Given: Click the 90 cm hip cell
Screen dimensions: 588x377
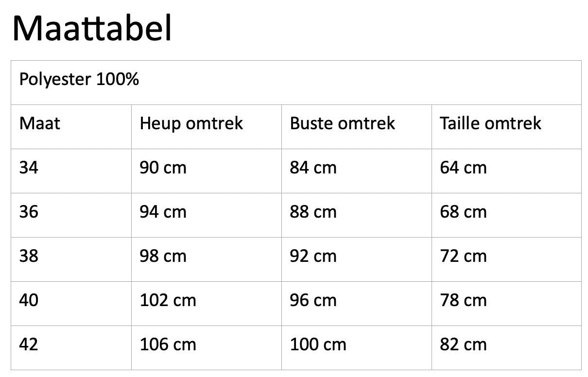Looking at the screenshot, I should (x=206, y=171).
